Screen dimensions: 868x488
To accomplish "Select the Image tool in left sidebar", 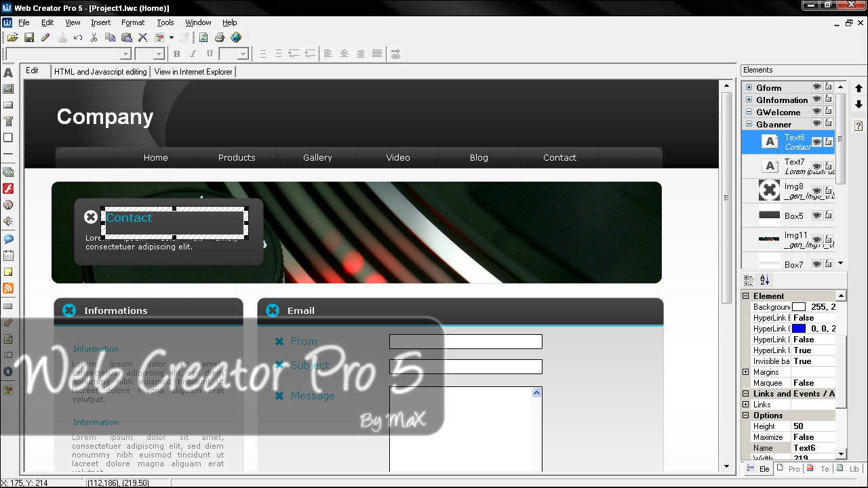I will [x=8, y=89].
